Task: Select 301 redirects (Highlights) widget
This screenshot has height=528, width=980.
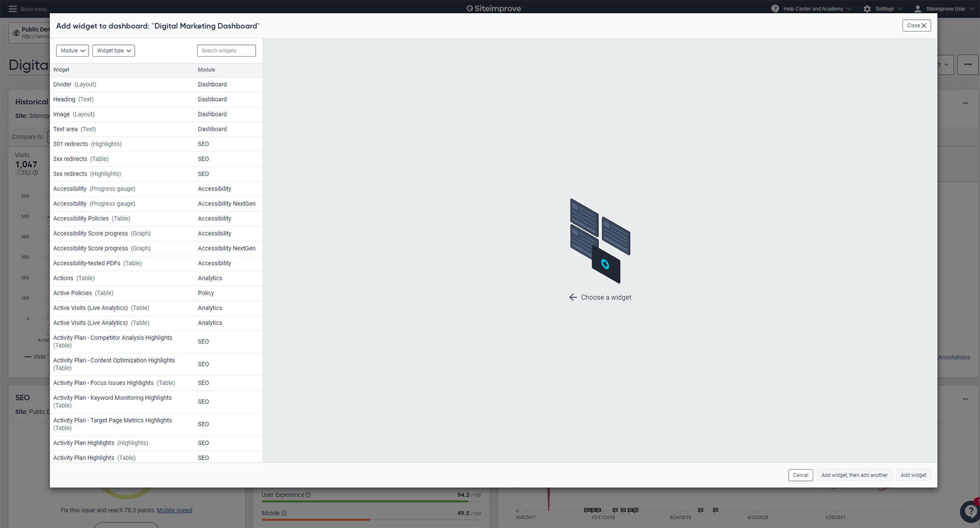Action: click(157, 144)
